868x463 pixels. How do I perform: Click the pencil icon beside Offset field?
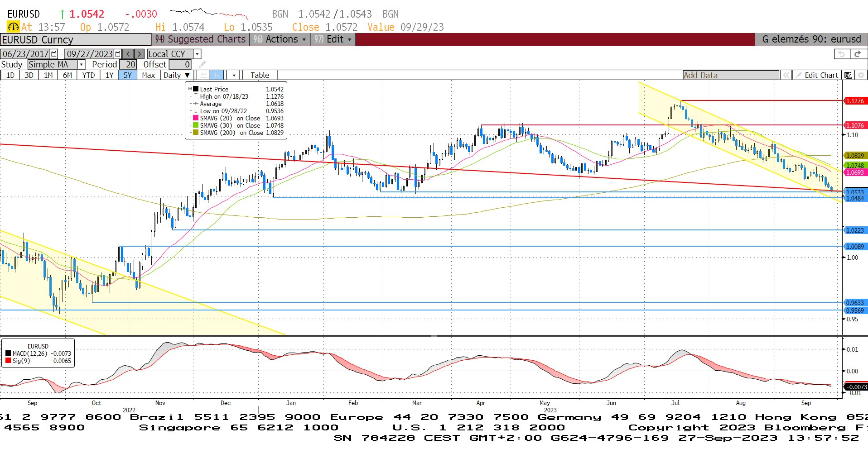click(x=202, y=64)
